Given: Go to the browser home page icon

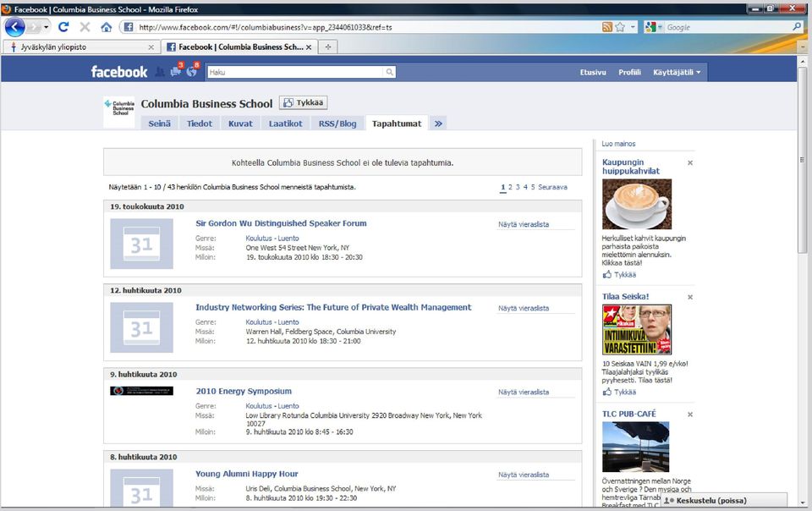Looking at the screenshot, I should pos(107,27).
